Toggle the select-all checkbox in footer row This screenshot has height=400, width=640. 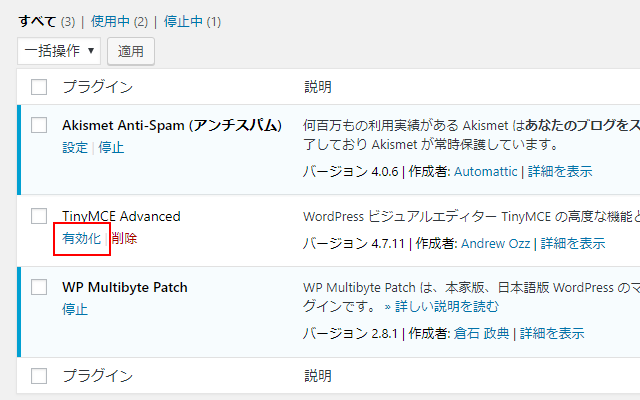point(39,376)
